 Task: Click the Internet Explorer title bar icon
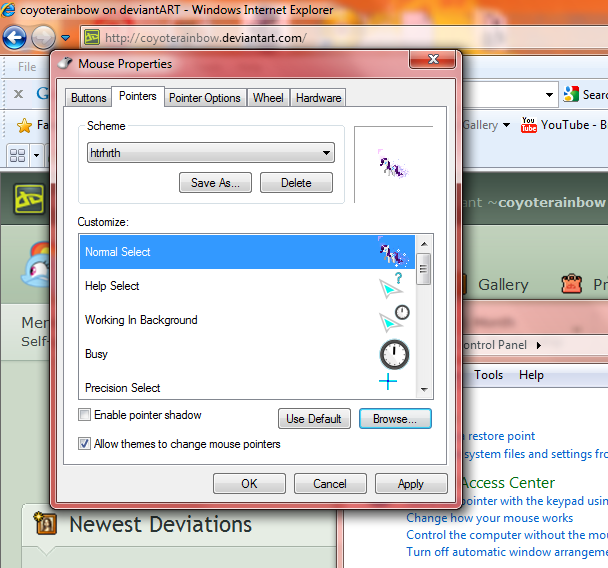point(8,9)
